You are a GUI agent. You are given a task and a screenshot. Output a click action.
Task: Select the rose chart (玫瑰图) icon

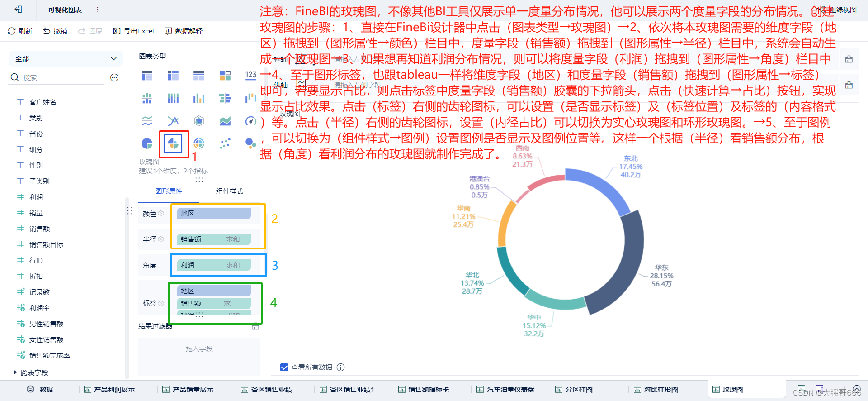(173, 144)
